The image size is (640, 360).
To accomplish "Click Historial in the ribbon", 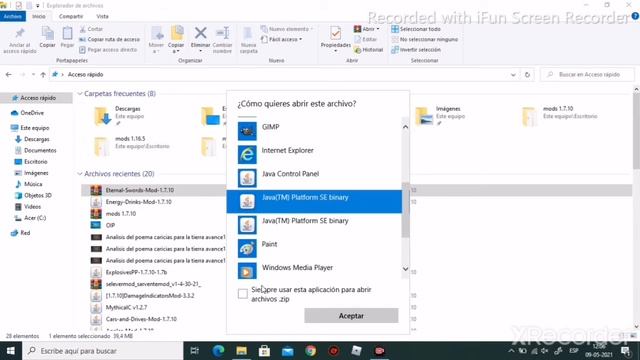I will (369, 49).
